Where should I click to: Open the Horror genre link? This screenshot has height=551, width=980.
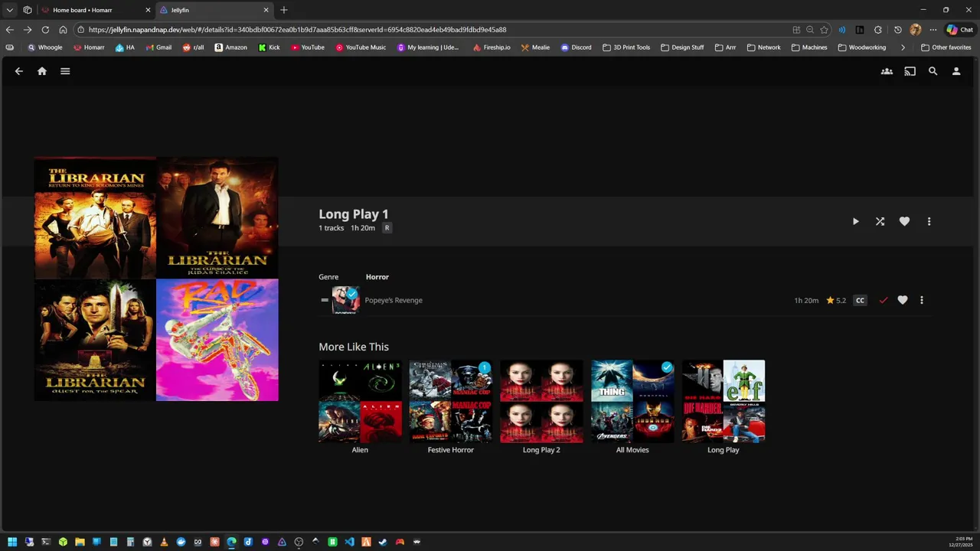pyautogui.click(x=377, y=277)
